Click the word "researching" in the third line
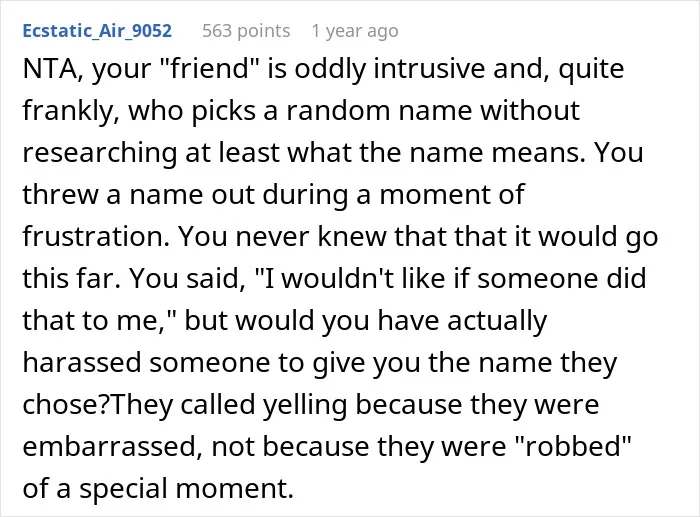Viewport: 700px width, 517px height. click(100, 152)
